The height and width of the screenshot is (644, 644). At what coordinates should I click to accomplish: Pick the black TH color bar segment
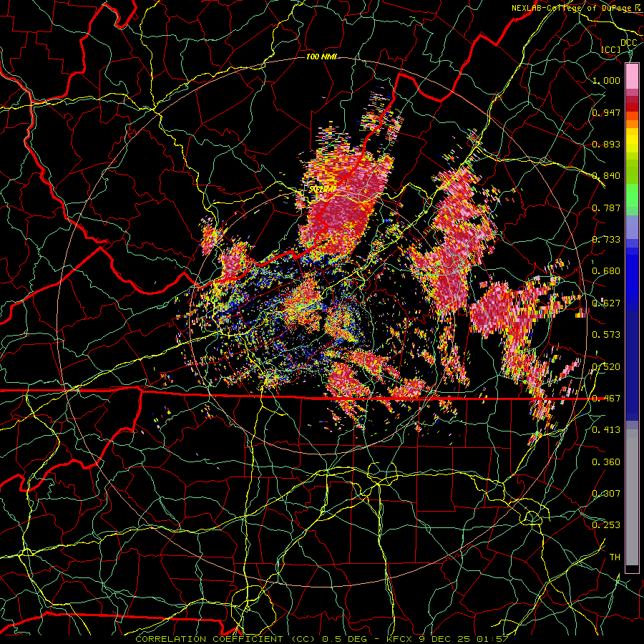(x=632, y=569)
